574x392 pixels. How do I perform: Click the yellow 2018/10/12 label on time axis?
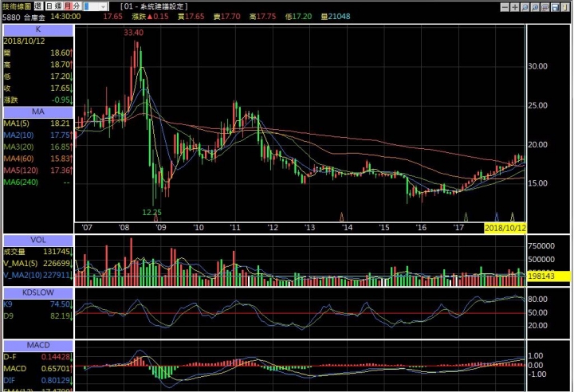505,228
